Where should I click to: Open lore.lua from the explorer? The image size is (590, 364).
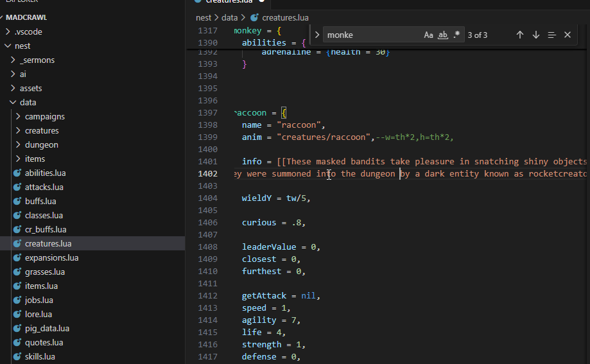tap(38, 314)
